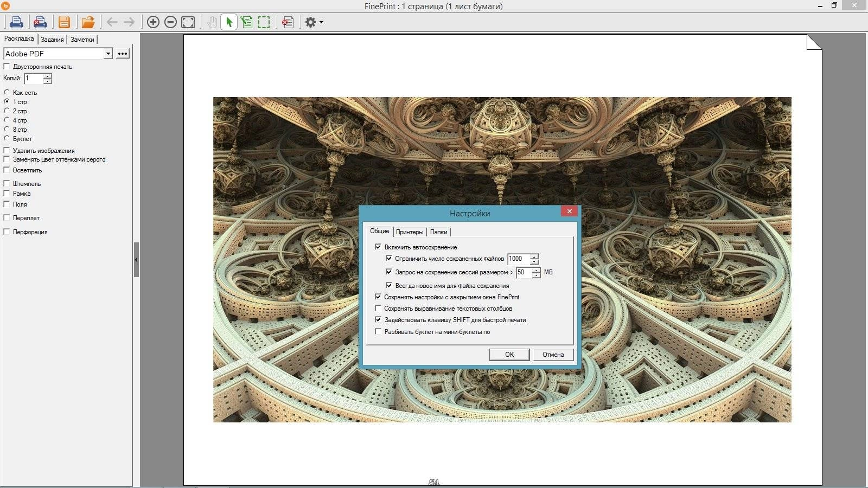Check Заменять цвет оттенками серого
The width and height of the screenshot is (868, 488).
pos(7,159)
